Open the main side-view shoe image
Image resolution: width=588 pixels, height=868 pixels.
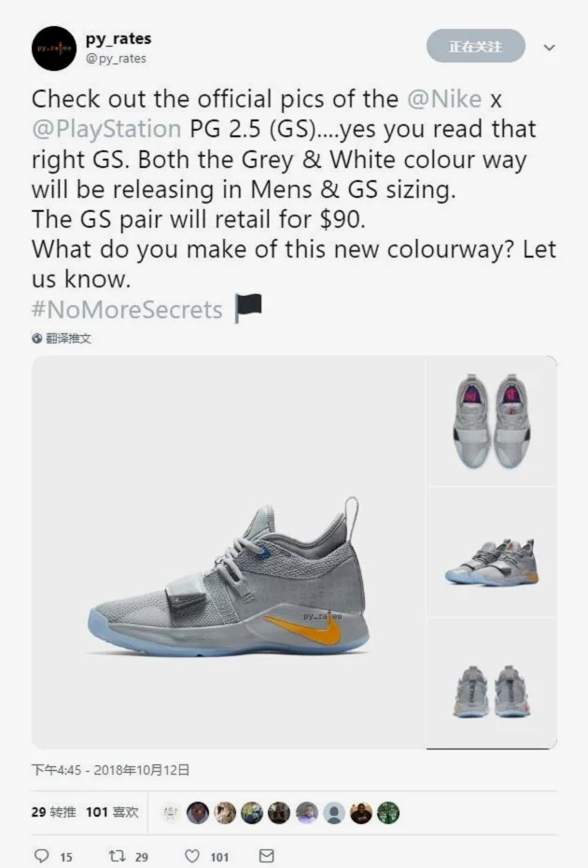point(228,553)
